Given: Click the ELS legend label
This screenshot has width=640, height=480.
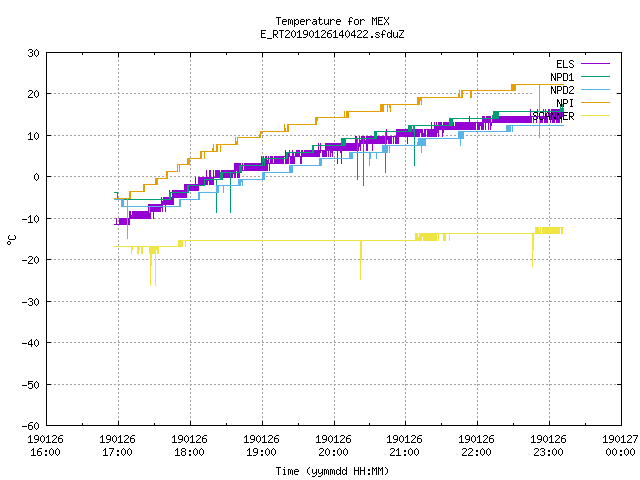Looking at the screenshot, I should pos(565,64).
